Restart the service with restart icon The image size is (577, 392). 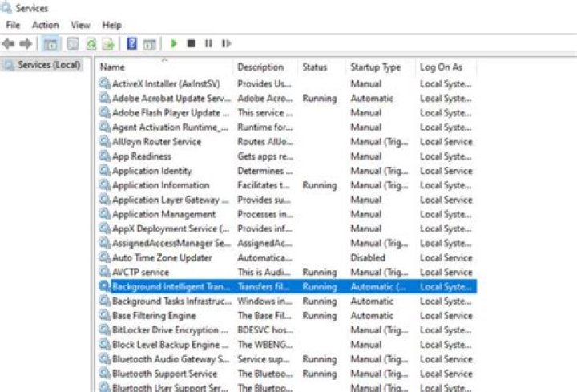[x=226, y=44]
